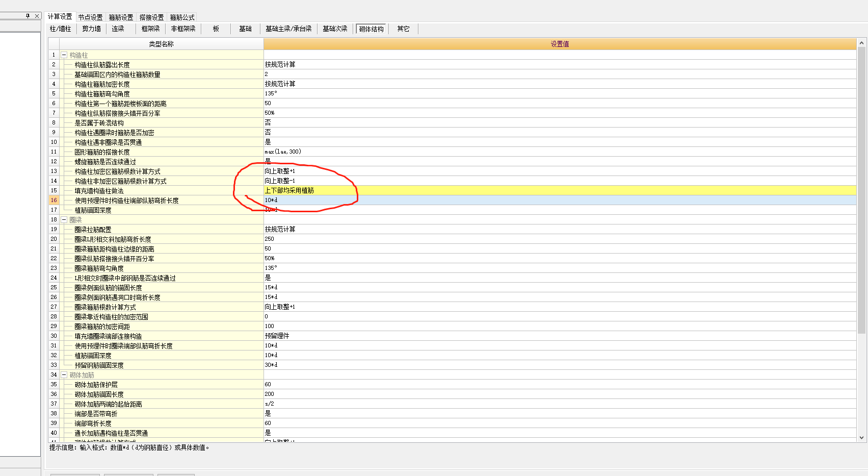This screenshot has width=868, height=476.
Task: Select row 砌体加筋保护层
Action: click(x=96, y=385)
